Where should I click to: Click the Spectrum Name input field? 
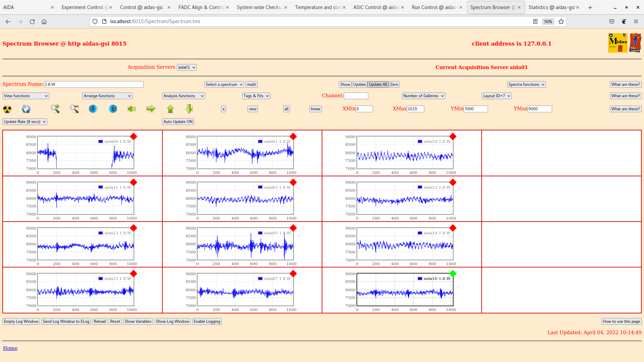(94, 84)
